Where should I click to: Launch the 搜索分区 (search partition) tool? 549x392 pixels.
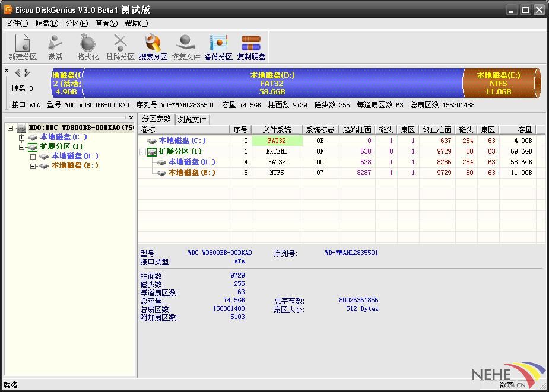point(153,47)
